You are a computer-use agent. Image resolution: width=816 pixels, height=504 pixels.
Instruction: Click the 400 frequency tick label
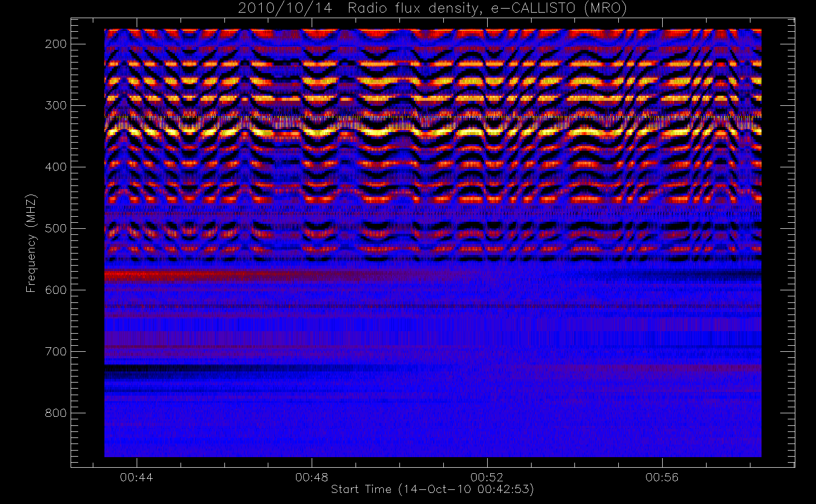click(56, 167)
